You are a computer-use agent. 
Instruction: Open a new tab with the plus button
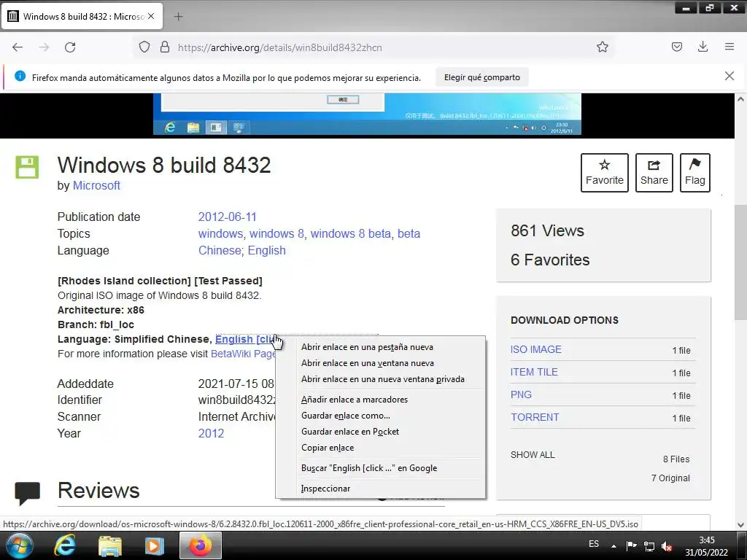(178, 17)
